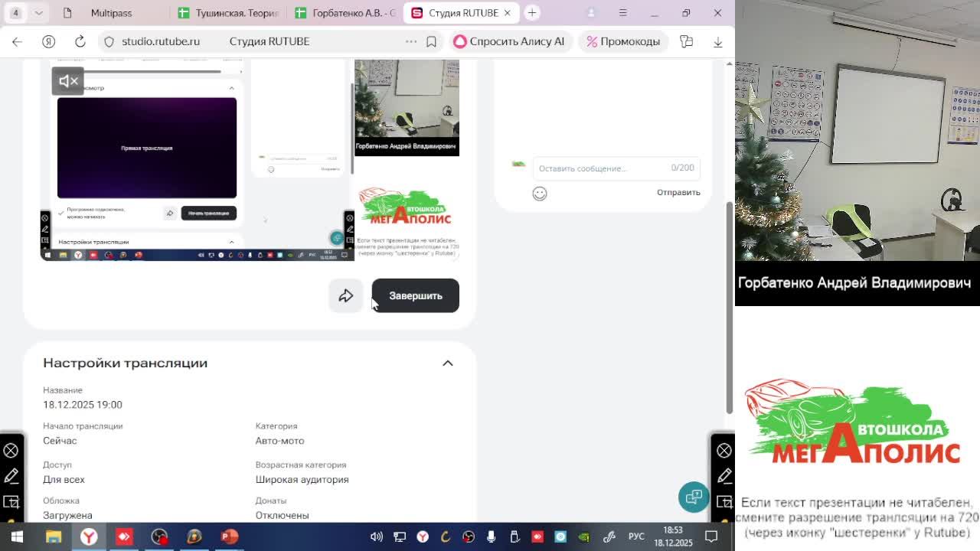Show site protection info shield icon

pyautogui.click(x=109, y=41)
